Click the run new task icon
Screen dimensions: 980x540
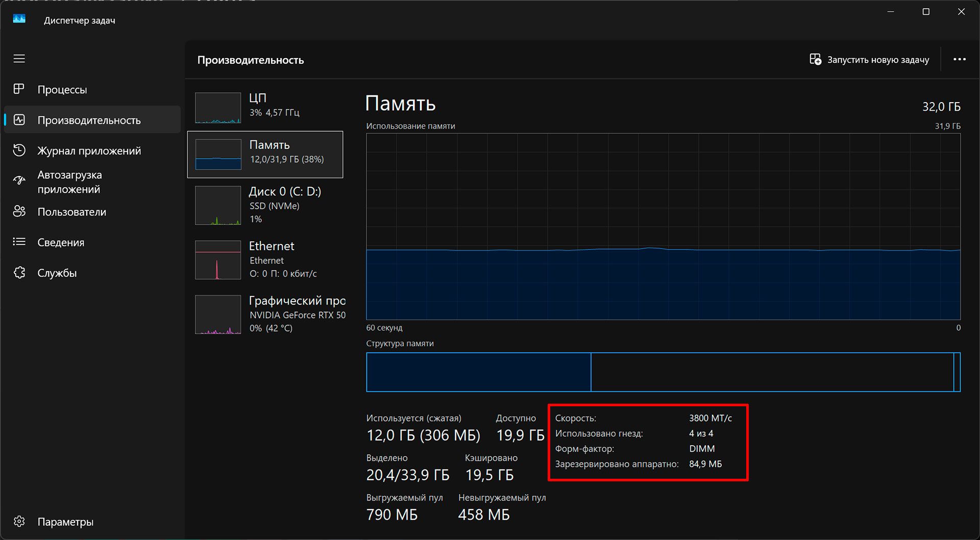815,60
